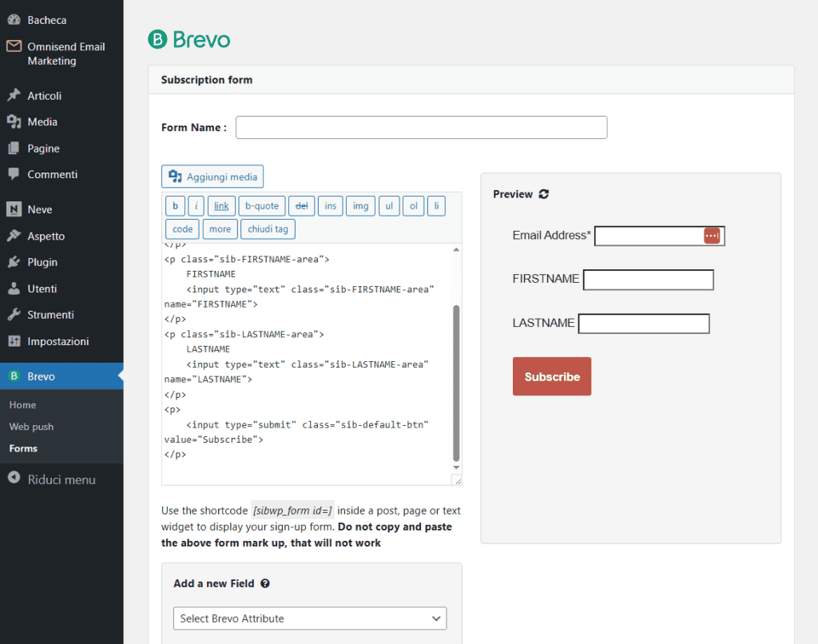Click the [sibwp_form id=] shortcode text
The image size is (818, 644).
[292, 511]
